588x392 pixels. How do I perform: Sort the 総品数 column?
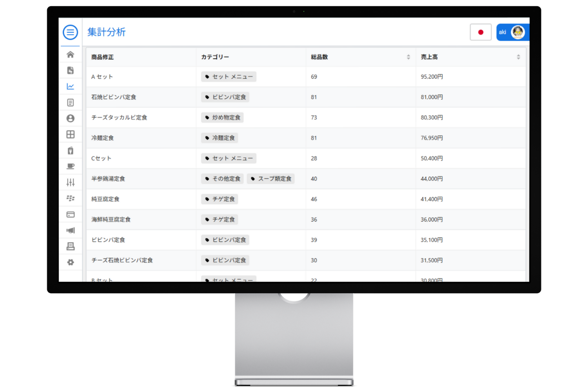click(408, 57)
